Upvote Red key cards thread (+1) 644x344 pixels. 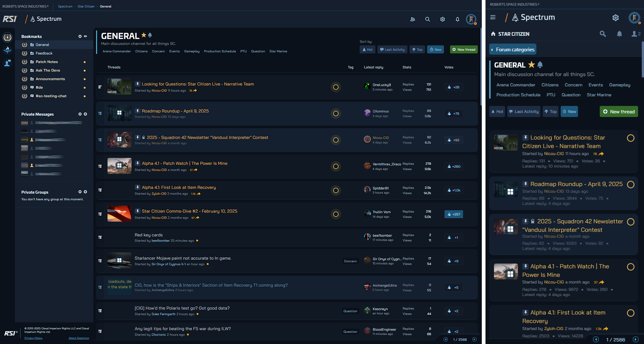click(453, 238)
